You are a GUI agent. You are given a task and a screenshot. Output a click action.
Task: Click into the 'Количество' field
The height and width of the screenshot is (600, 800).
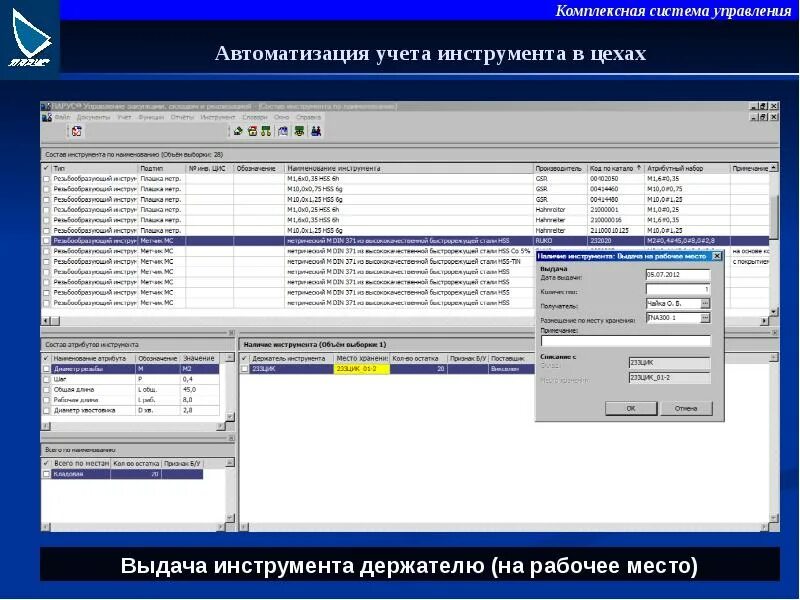point(678,289)
